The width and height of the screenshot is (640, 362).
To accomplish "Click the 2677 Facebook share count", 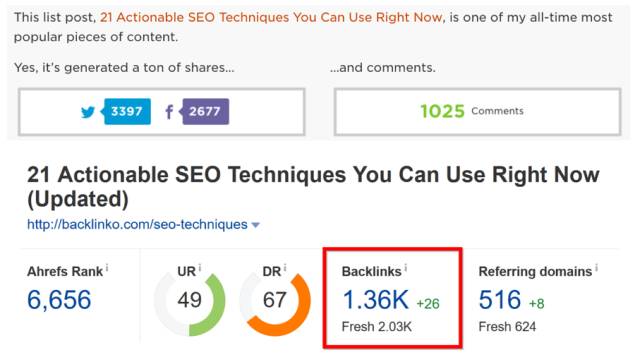I will coord(205,111).
